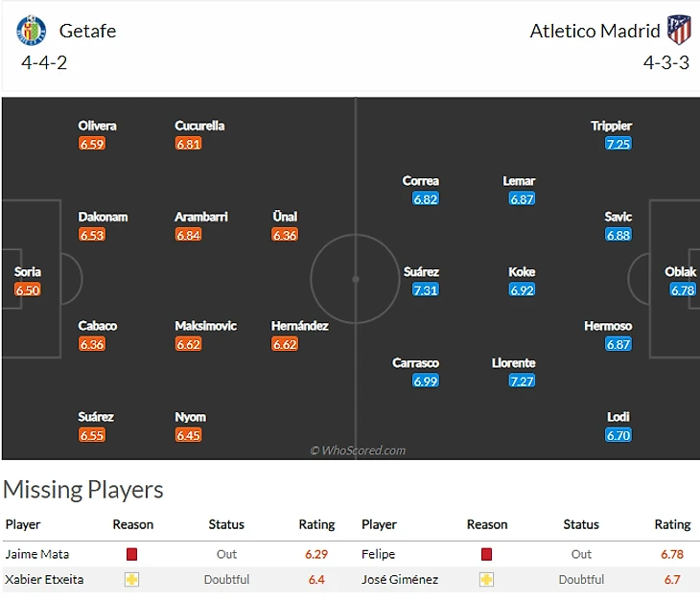Select goalkeeper Soria on the pitch
700x601 pixels.
tap(28, 272)
